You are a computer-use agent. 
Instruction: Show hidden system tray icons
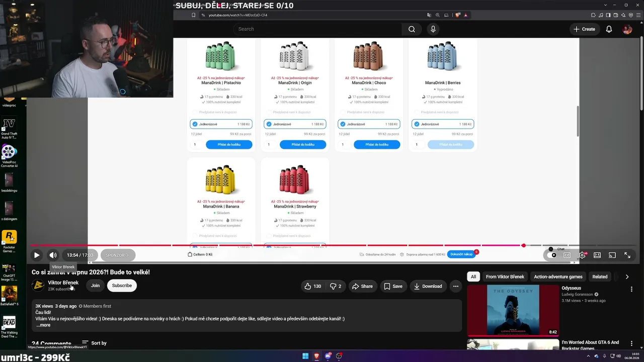[589, 356]
